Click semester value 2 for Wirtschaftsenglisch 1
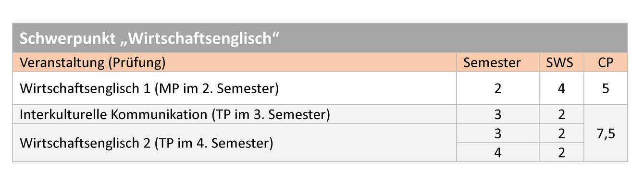Viewport: 644px width, 183px height. click(x=497, y=88)
